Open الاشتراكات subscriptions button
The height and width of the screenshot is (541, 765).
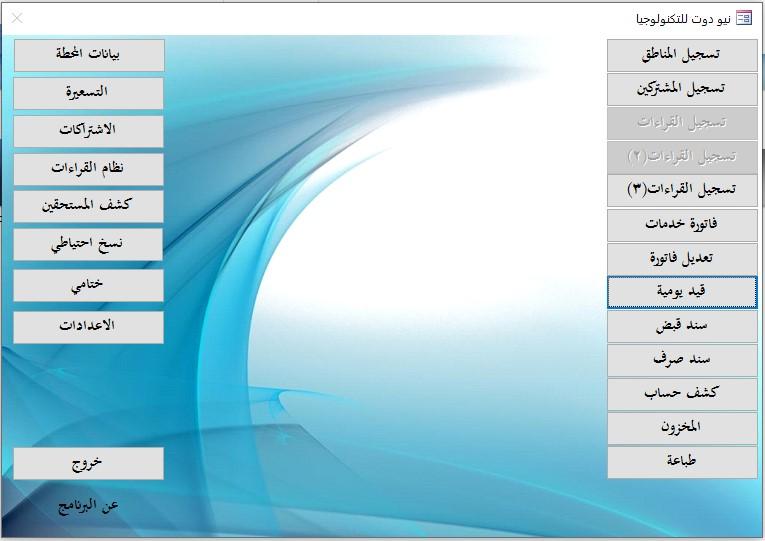click(88, 131)
